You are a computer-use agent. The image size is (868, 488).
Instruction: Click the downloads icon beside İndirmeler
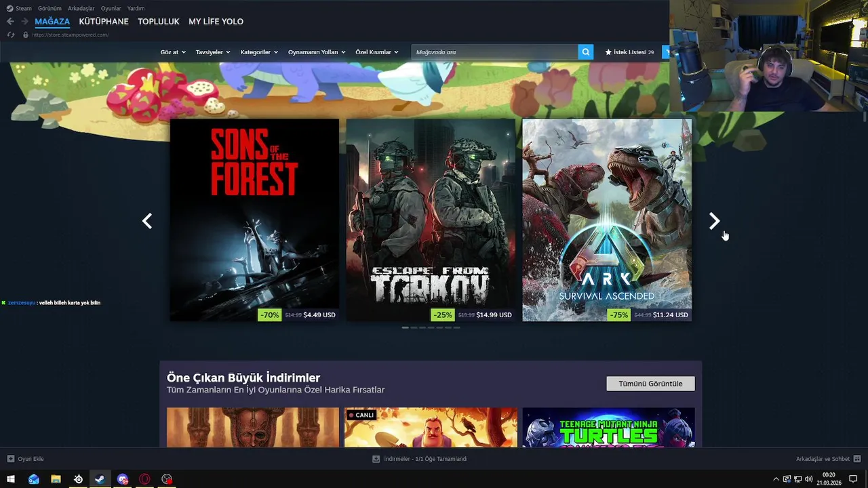[376, 459]
